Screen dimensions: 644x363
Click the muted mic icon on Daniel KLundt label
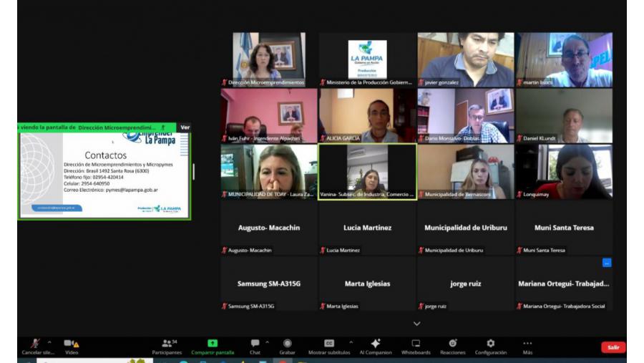click(x=519, y=138)
